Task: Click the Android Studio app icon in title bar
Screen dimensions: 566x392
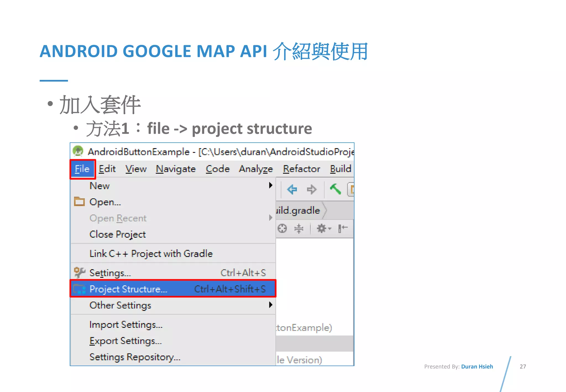Action: coord(78,151)
